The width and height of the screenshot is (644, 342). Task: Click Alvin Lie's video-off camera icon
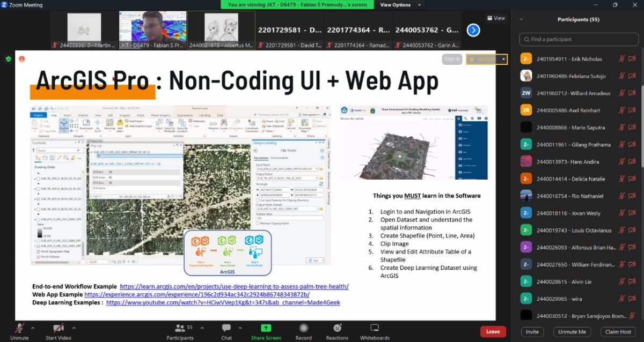[x=632, y=282]
